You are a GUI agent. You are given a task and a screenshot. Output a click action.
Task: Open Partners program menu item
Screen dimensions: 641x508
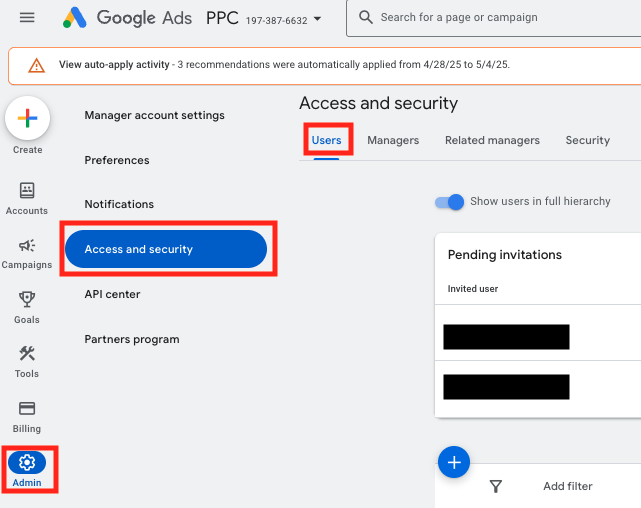[132, 339]
